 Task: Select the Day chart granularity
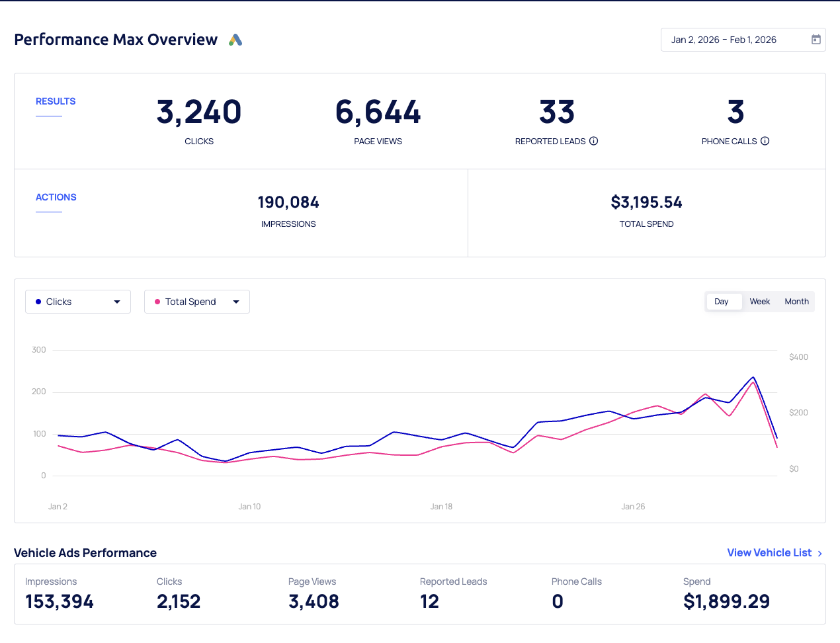tap(722, 302)
